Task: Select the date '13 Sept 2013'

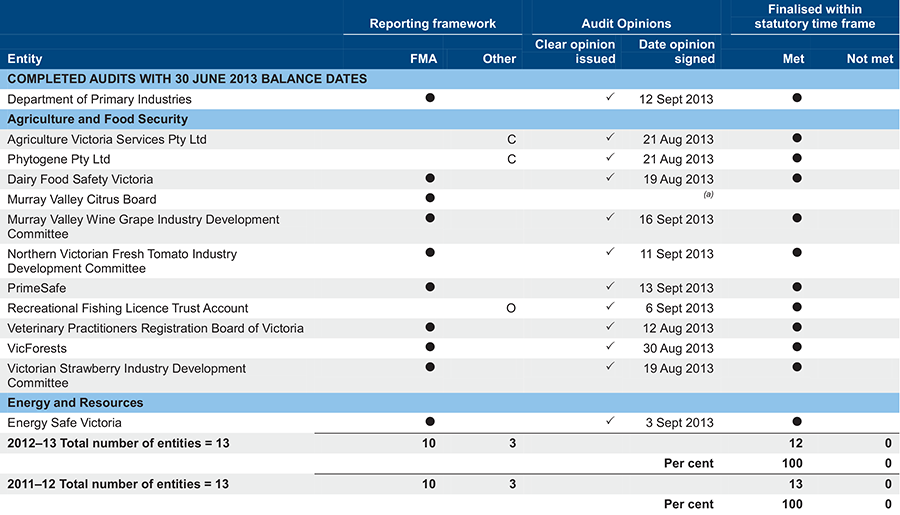Action: point(676,288)
